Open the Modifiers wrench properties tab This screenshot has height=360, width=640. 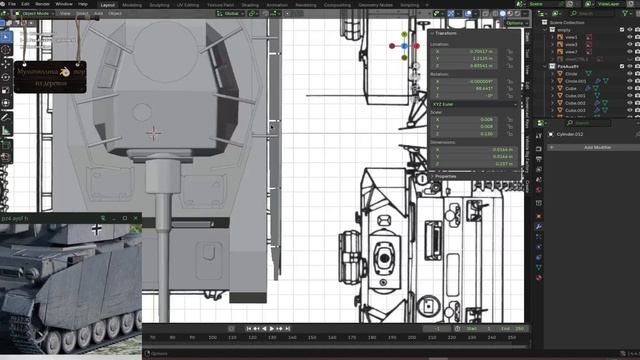click(539, 227)
